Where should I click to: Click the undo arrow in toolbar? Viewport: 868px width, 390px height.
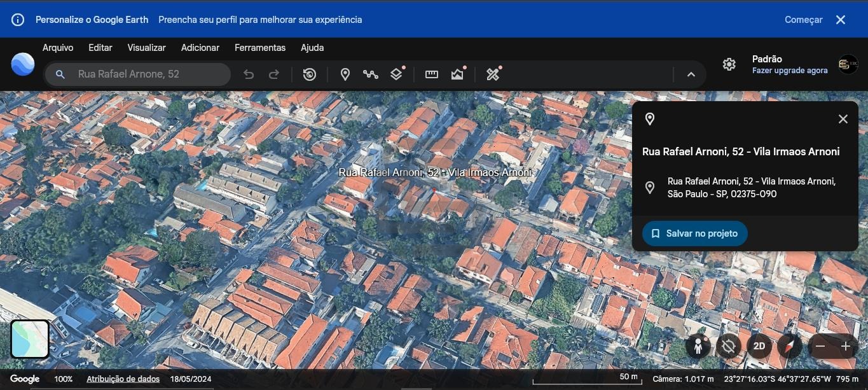point(249,74)
